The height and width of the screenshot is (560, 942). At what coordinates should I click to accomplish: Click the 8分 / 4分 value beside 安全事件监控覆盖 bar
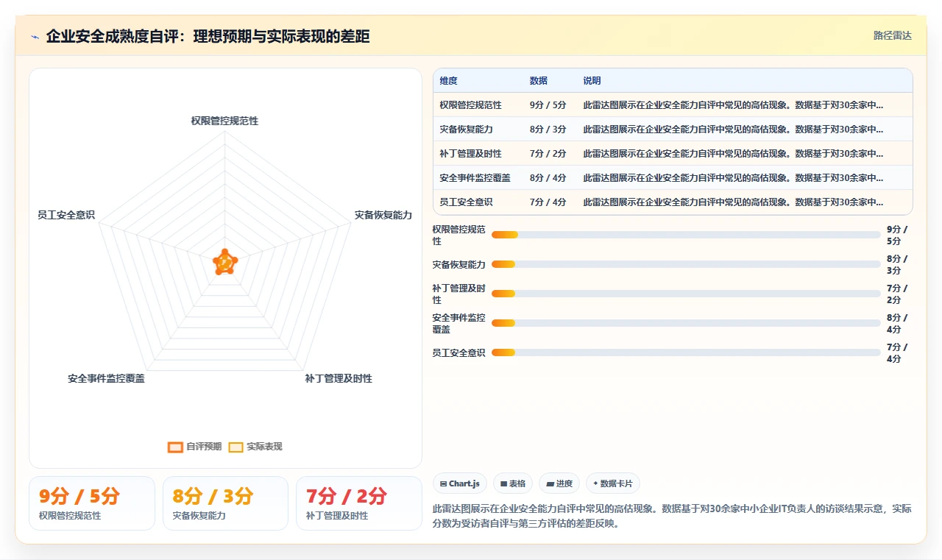click(897, 323)
